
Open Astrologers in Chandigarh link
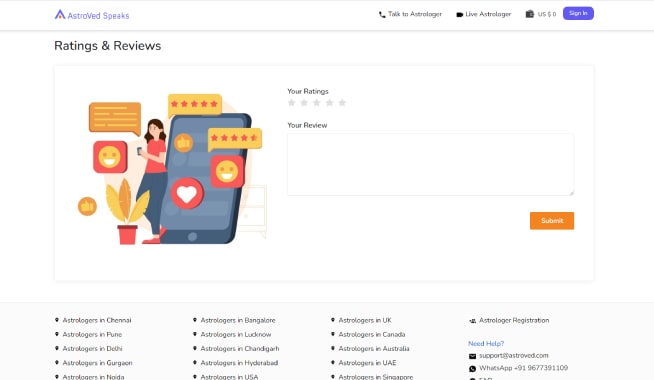click(x=240, y=349)
